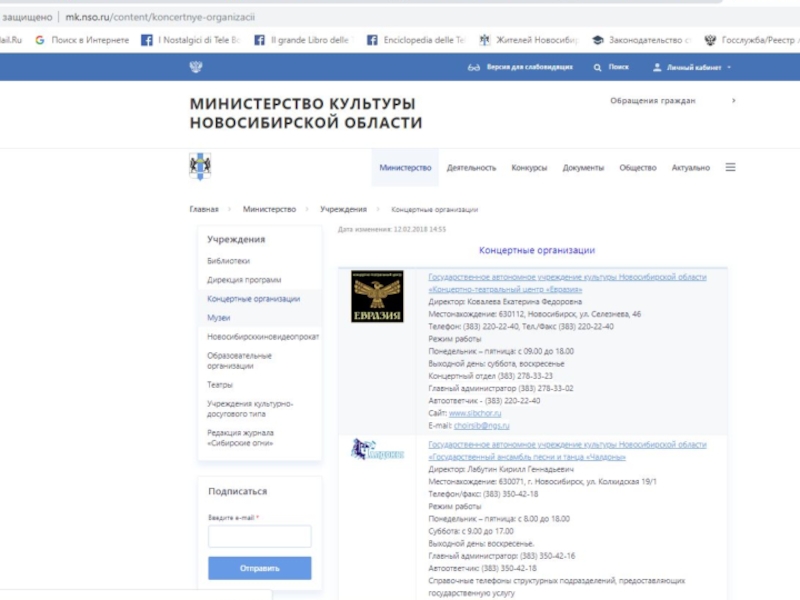Viewport: 800px width, 600px height.
Task: Expand the Личный кабинет dropdown arrow
Action: (729, 67)
